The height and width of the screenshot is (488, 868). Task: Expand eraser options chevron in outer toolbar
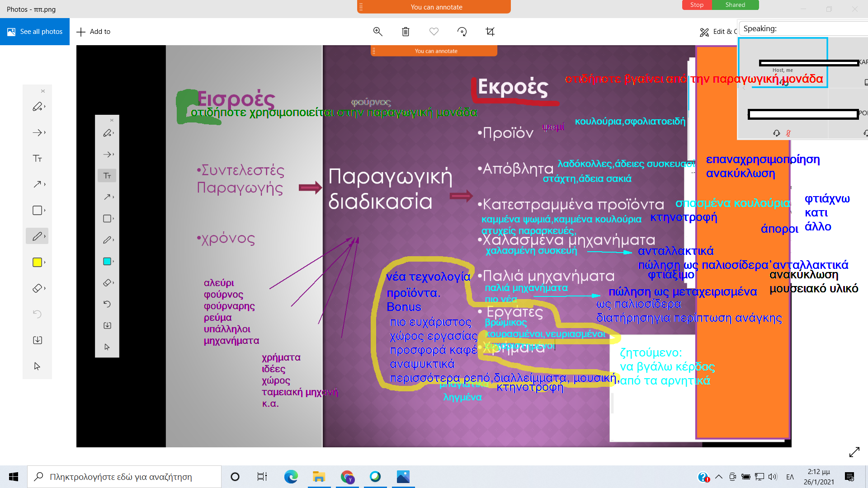click(45, 288)
